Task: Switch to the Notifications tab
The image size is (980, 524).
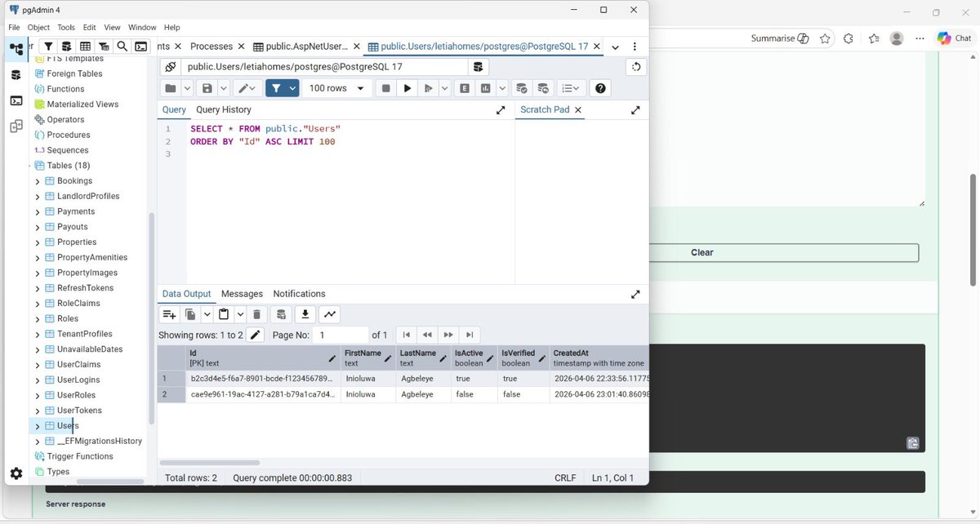Action: [299, 294]
